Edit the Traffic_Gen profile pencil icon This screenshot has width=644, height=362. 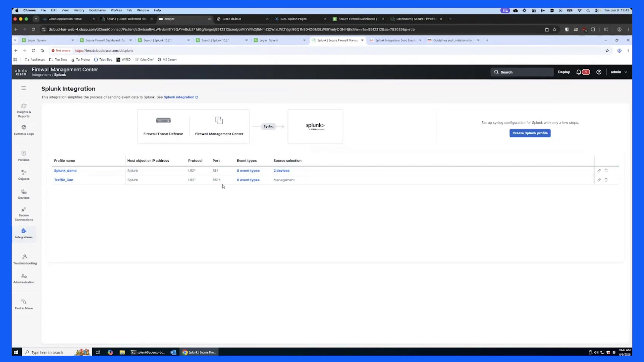tap(599, 180)
